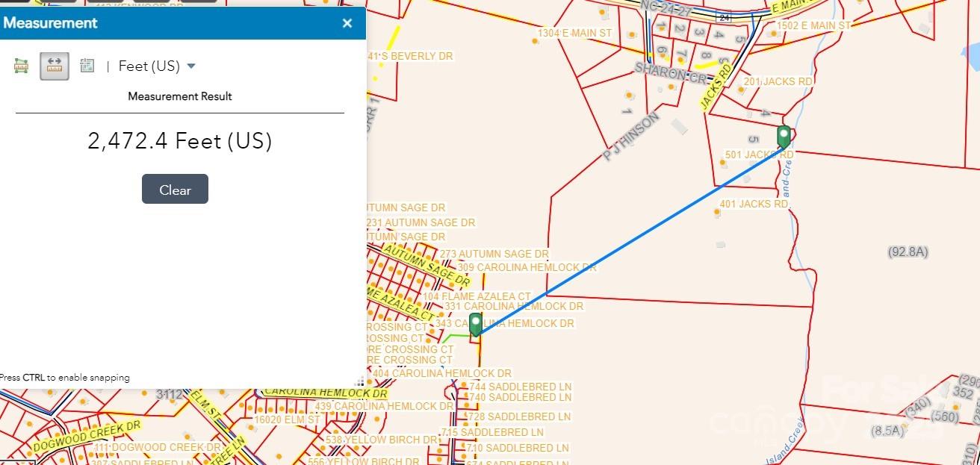Screen dimensions: 980x465
Task: Click the green marker at 501 Jacks Rd
Action: (784, 137)
